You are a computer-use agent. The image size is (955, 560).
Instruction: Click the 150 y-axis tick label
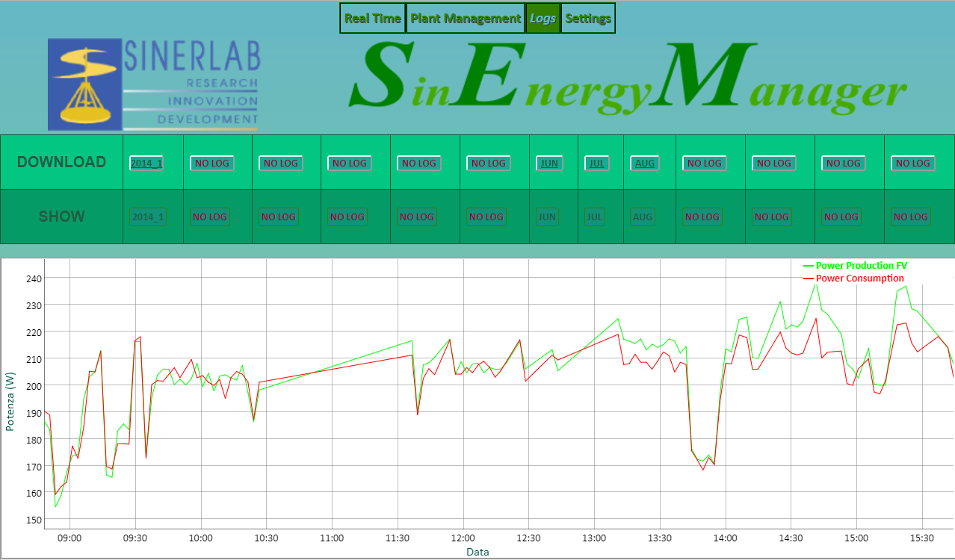34,520
